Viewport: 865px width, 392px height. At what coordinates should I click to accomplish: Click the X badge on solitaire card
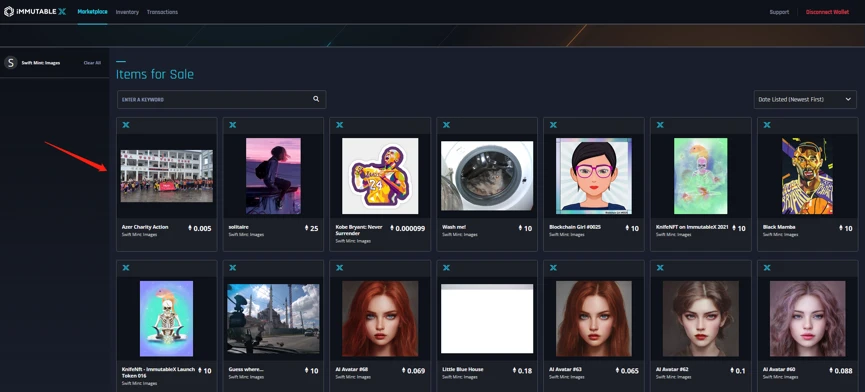click(232, 125)
